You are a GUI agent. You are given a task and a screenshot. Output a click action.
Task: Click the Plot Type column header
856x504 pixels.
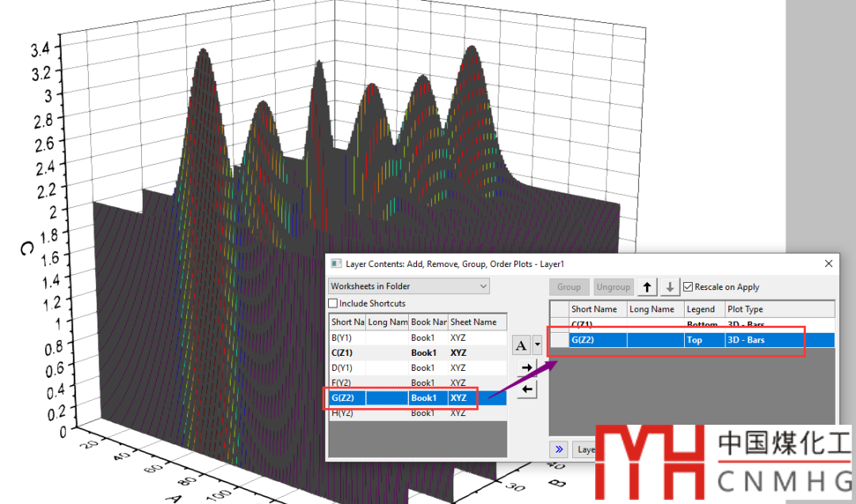[x=778, y=309]
